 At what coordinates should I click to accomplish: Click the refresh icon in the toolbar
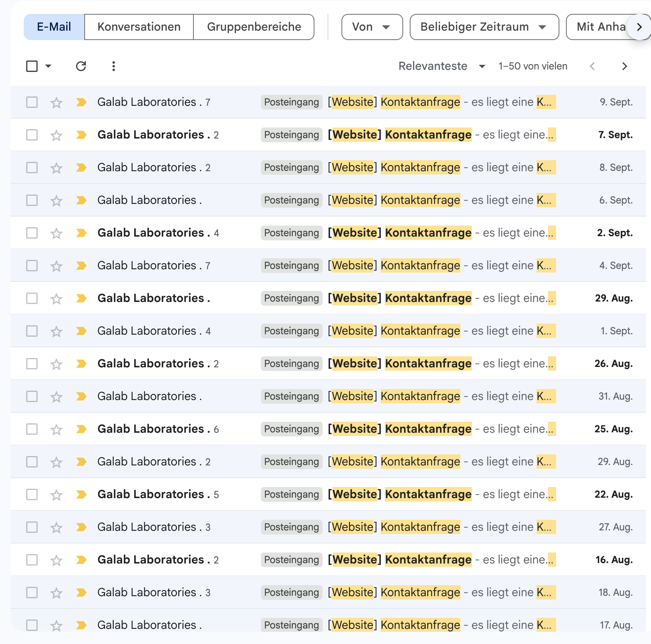click(81, 66)
